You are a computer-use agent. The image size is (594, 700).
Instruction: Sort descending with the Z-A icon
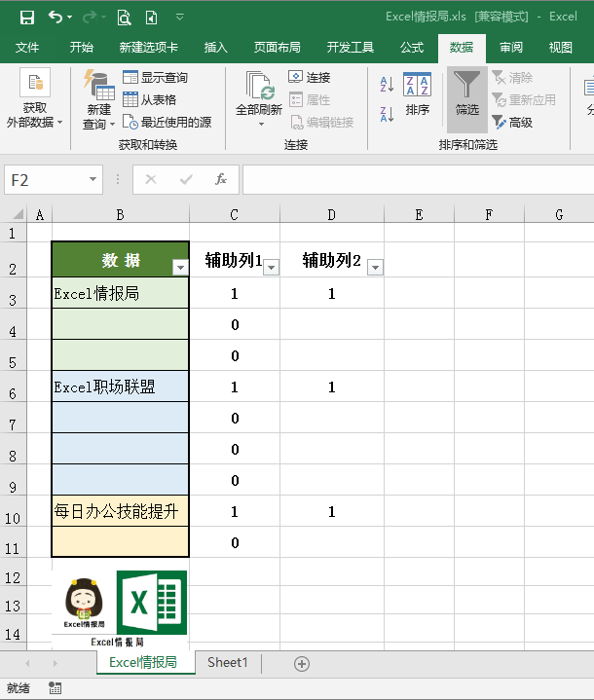[387, 114]
